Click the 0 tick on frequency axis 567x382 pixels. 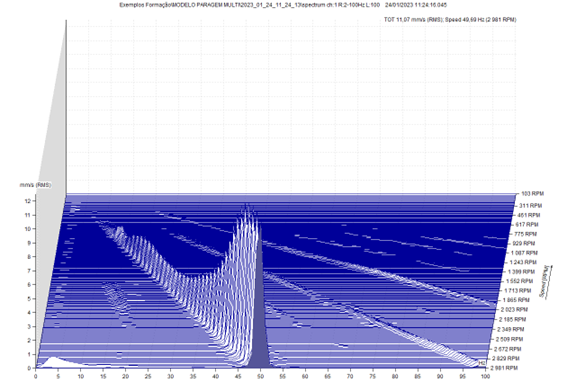(35, 377)
